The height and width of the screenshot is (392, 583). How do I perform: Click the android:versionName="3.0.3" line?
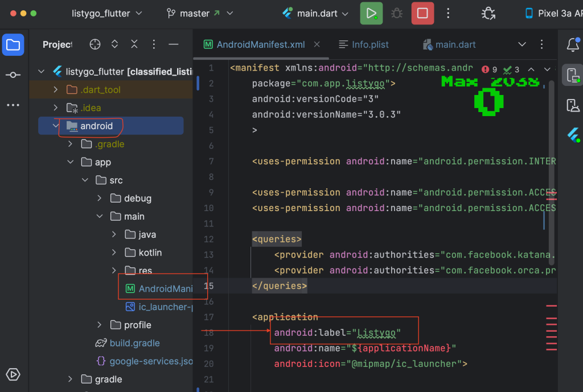(x=326, y=114)
